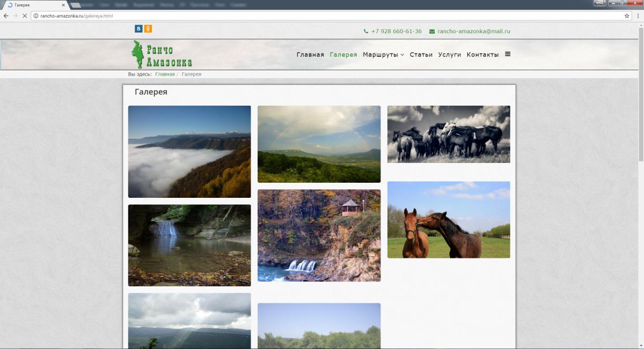Navigate to Контакты in the menu
The width and height of the screenshot is (644, 349).
click(482, 55)
